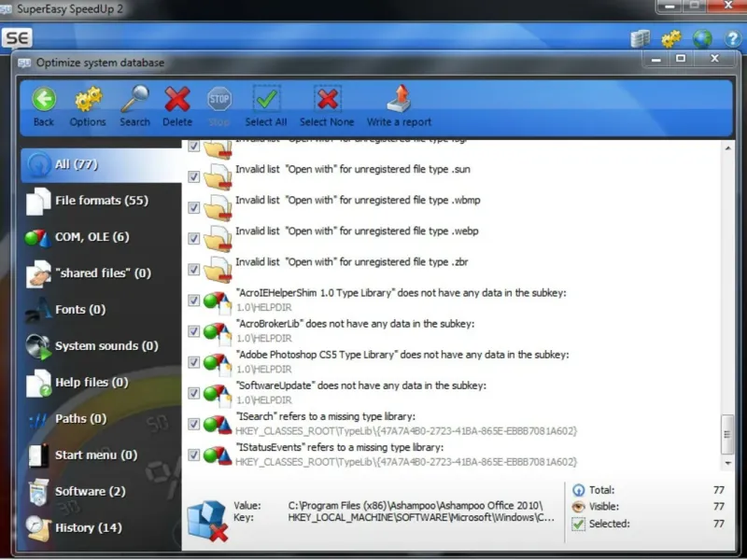Delete selected entries with red X
The width and height of the screenshot is (747, 560).
(177, 100)
